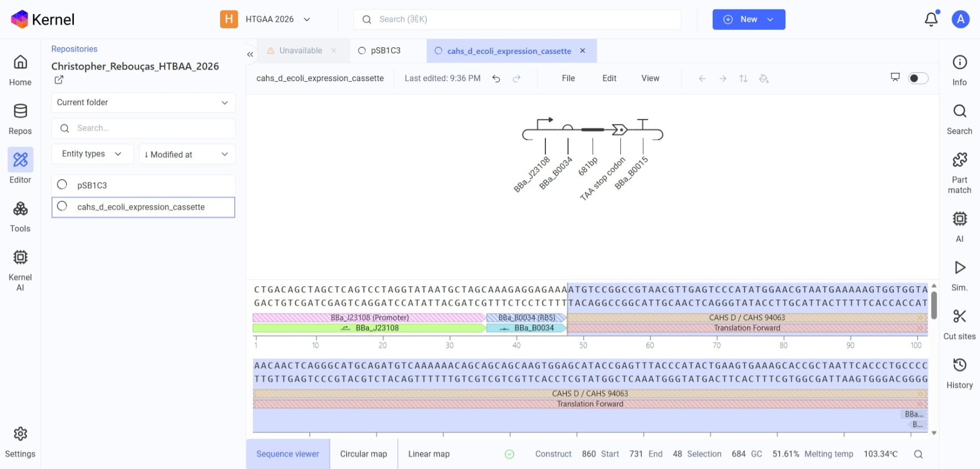Image resolution: width=980 pixels, height=469 pixels.
Task: Click the presentation icon beside the toggle
Action: pyautogui.click(x=895, y=77)
